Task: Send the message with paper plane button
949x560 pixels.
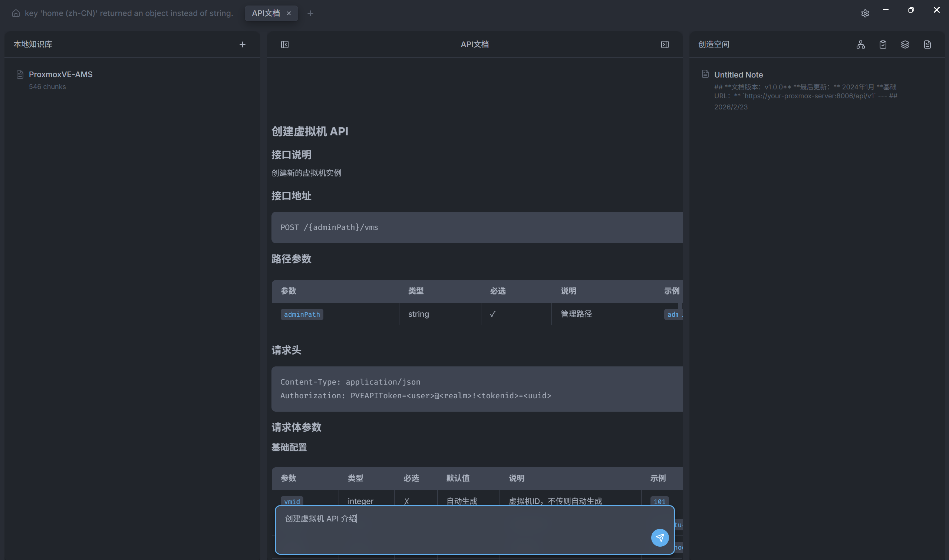Action: point(660,537)
